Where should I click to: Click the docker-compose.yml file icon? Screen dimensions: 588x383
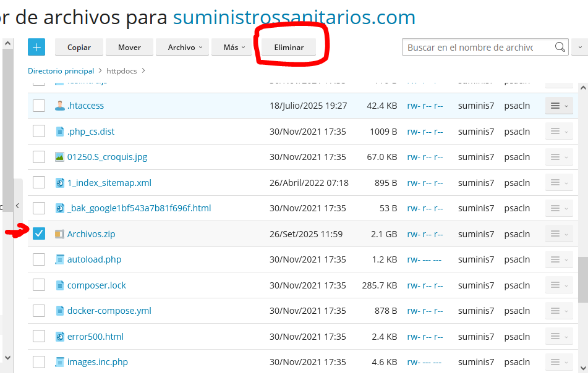tap(60, 311)
